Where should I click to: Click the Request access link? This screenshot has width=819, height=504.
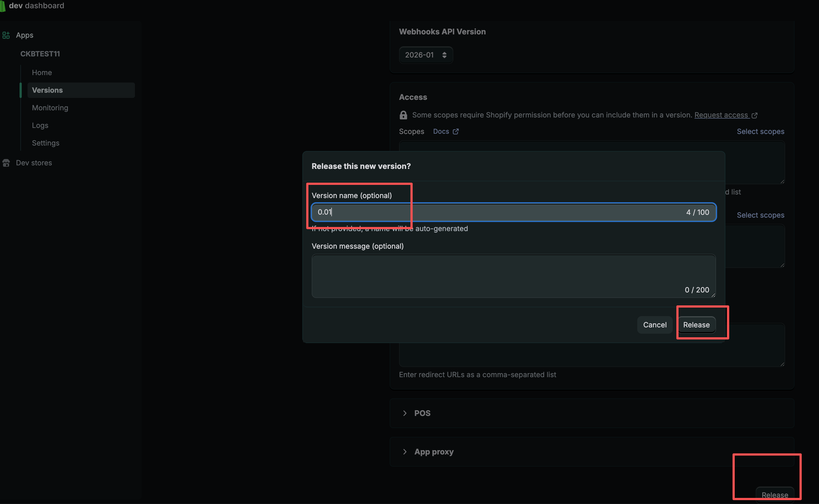(x=721, y=115)
